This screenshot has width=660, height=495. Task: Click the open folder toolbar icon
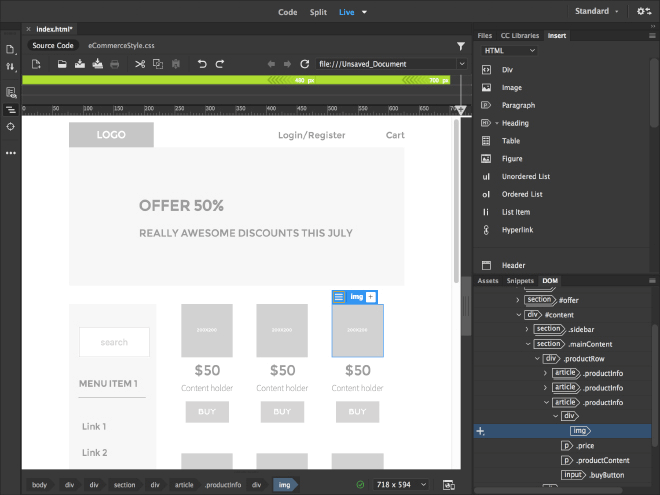[x=62, y=64]
